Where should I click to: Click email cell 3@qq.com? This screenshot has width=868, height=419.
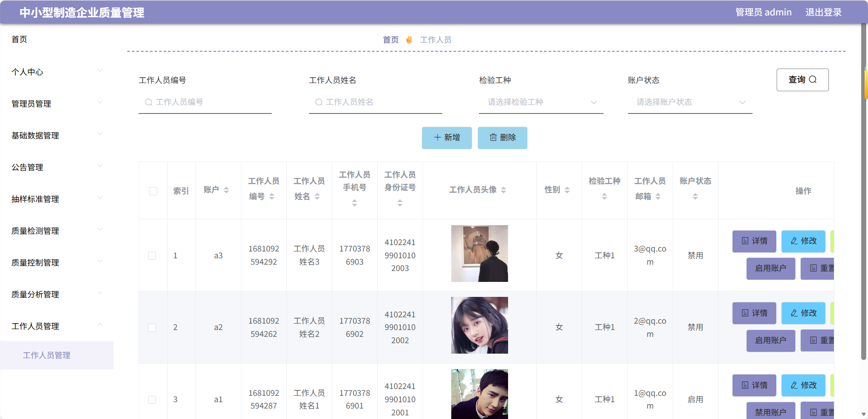(650, 255)
